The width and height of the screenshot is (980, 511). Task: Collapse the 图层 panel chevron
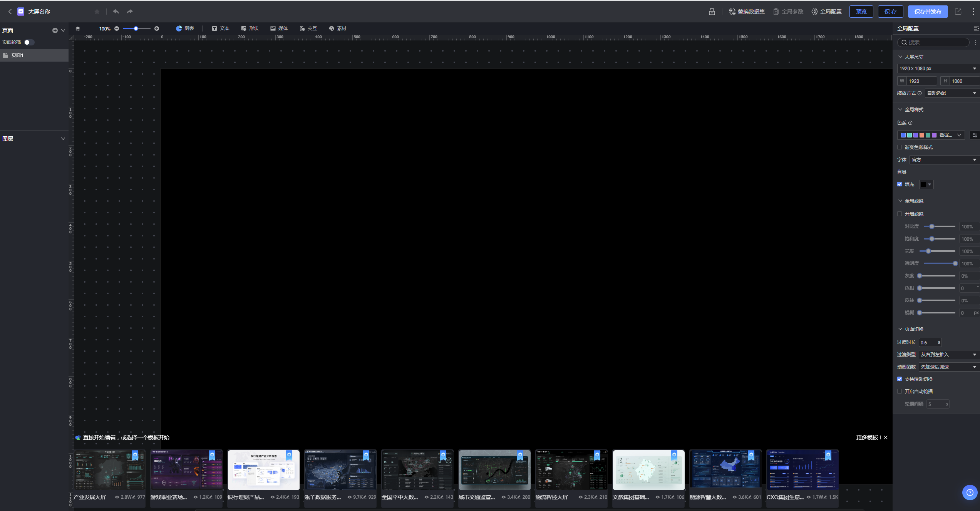coord(63,139)
